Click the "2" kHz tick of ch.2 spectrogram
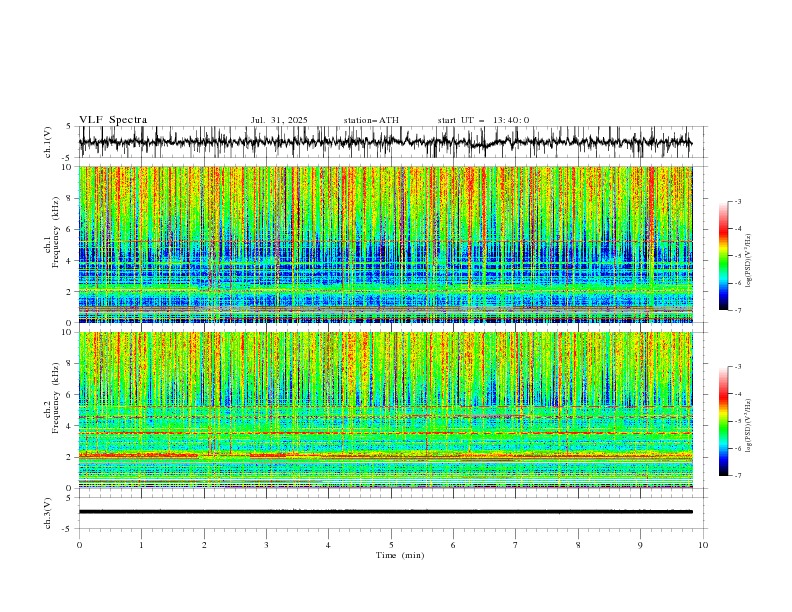Image resolution: width=792 pixels, height=612 pixels. click(x=69, y=457)
